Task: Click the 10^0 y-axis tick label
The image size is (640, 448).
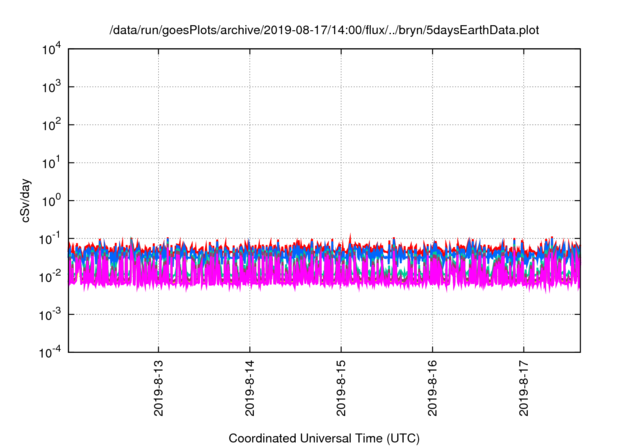Action: (51, 201)
